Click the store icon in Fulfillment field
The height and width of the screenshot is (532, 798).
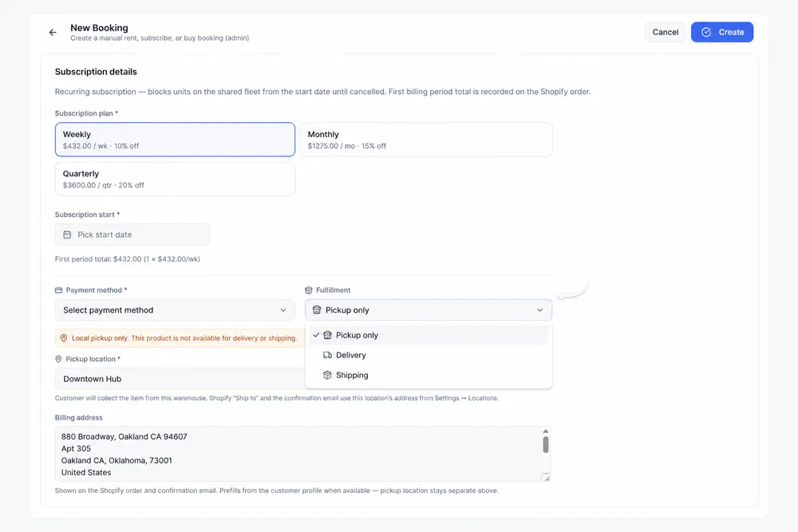point(317,309)
